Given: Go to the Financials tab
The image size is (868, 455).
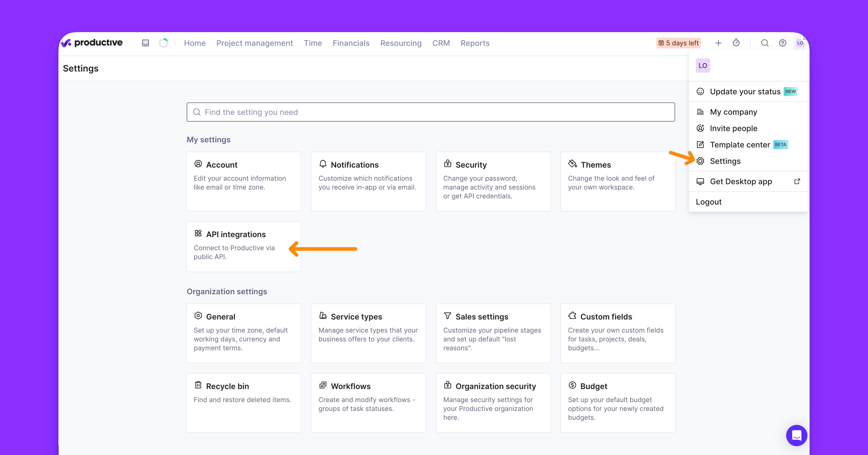Looking at the screenshot, I should pyautogui.click(x=351, y=43).
